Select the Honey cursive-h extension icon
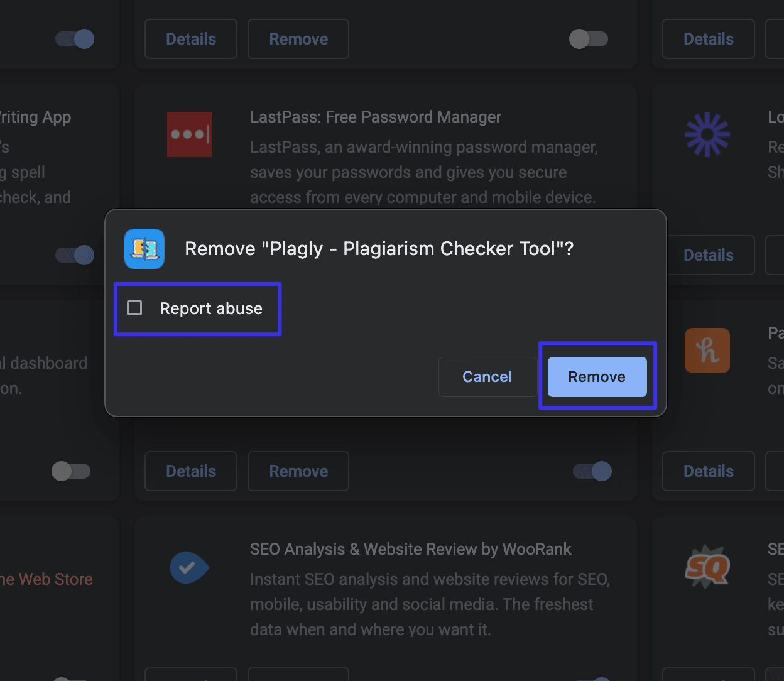Screen dimensions: 784x681 (707, 350)
